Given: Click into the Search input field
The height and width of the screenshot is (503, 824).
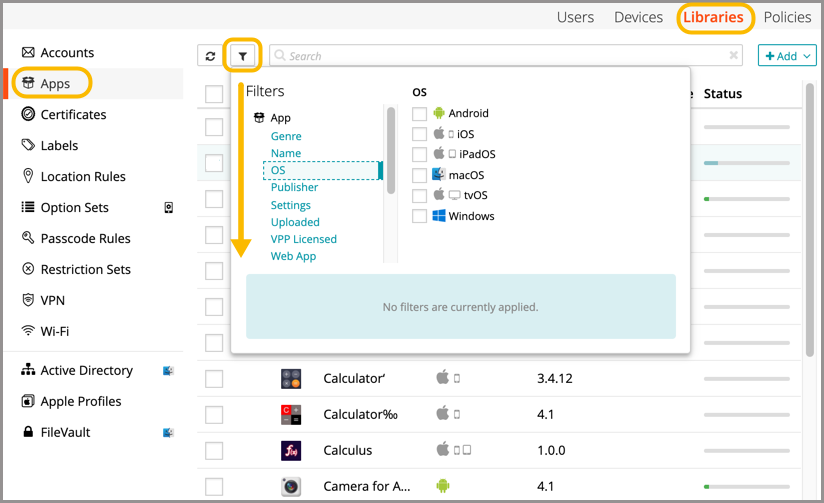Looking at the screenshot, I should (x=500, y=56).
